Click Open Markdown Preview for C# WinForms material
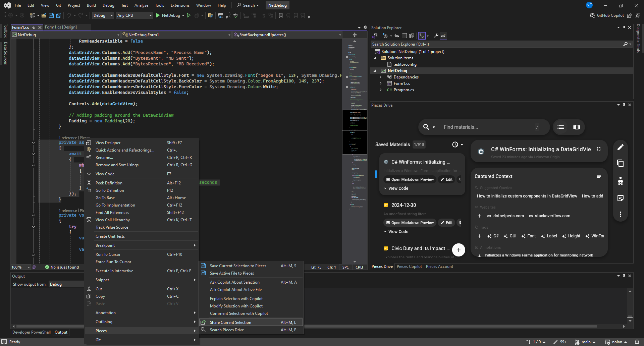 (410, 179)
